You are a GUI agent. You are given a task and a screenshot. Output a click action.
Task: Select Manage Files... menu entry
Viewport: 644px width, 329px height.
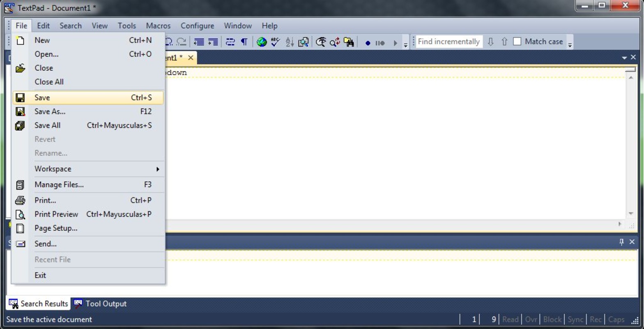(x=88, y=185)
